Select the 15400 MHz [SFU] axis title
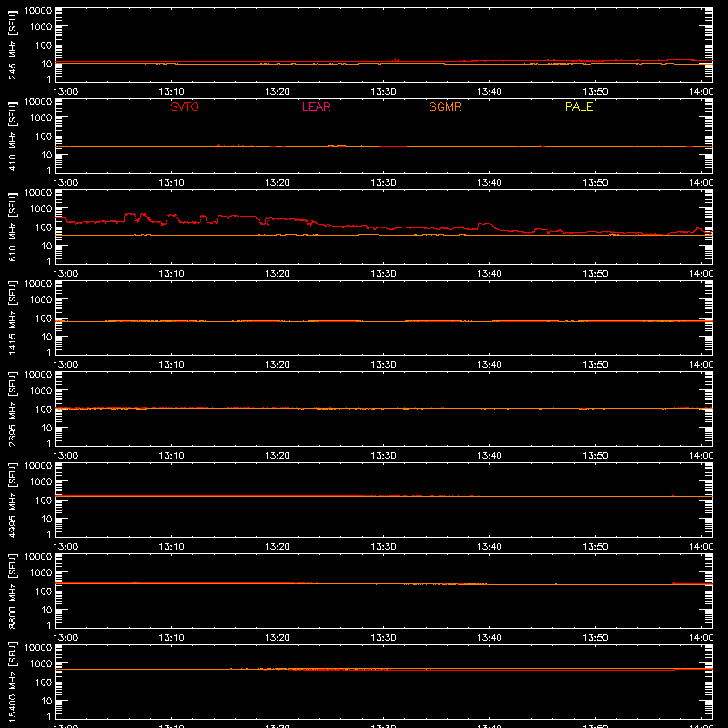This screenshot has height=728, width=728. coord(12,682)
